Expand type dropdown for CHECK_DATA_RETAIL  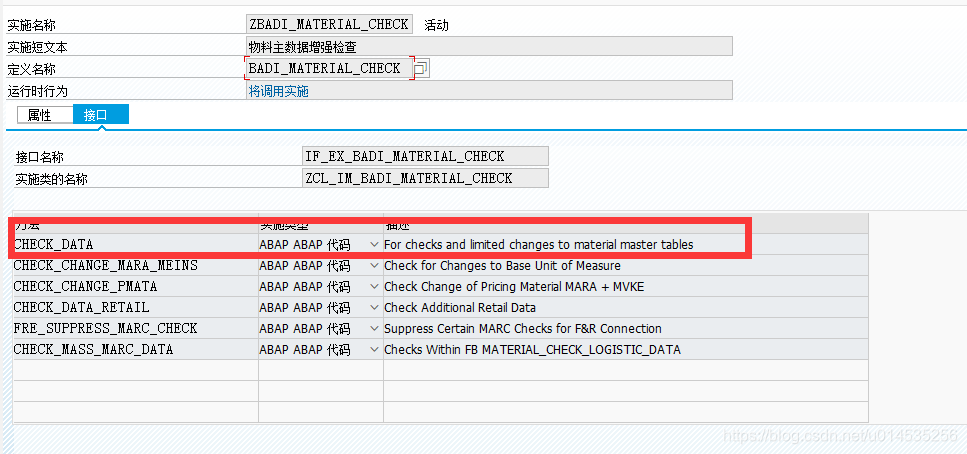pyautogui.click(x=374, y=308)
